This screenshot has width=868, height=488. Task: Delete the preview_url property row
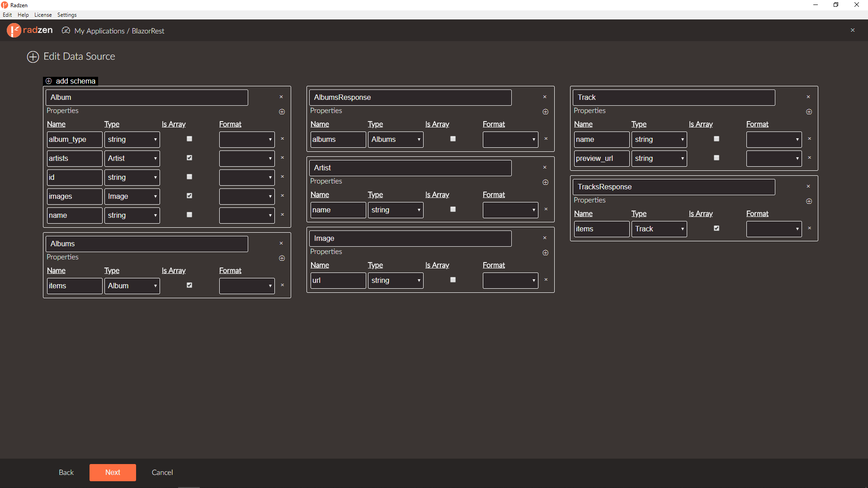pyautogui.click(x=810, y=158)
